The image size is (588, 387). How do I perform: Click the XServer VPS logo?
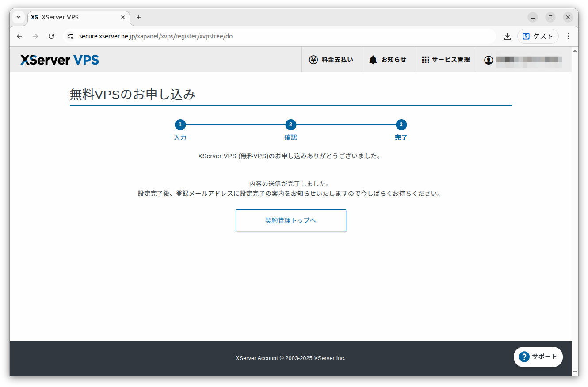(59, 59)
